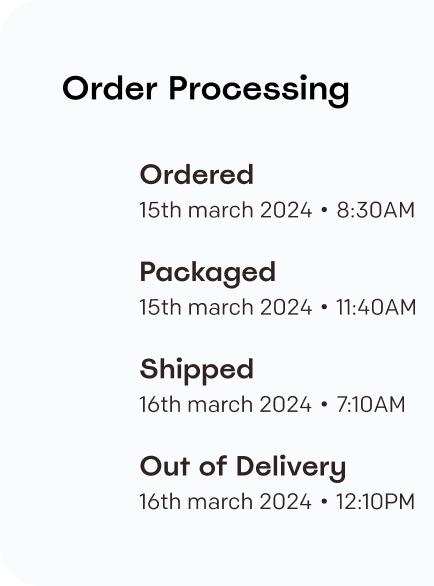Click the bullet separator before 12:10PM
Viewport: 434px width, 586px height.
[324, 502]
